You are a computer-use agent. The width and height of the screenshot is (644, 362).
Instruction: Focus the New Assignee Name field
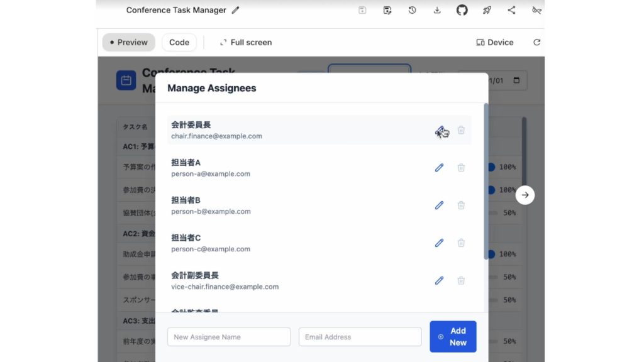pyautogui.click(x=229, y=337)
